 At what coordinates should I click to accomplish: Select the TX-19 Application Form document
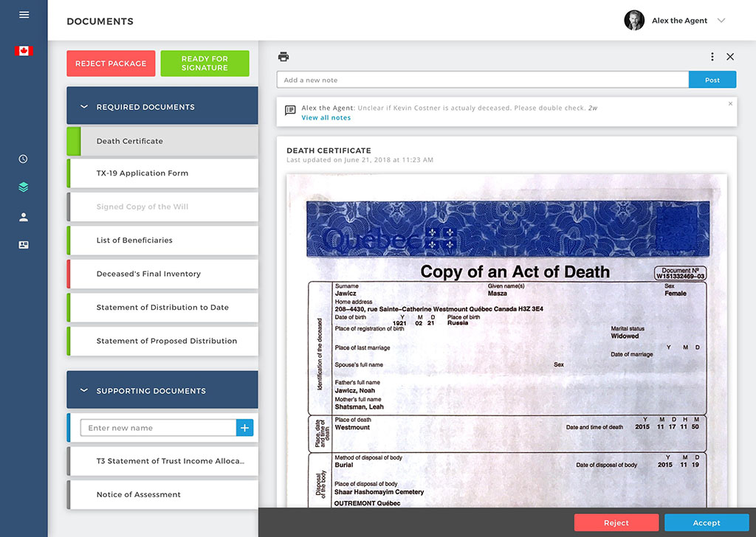coord(162,173)
